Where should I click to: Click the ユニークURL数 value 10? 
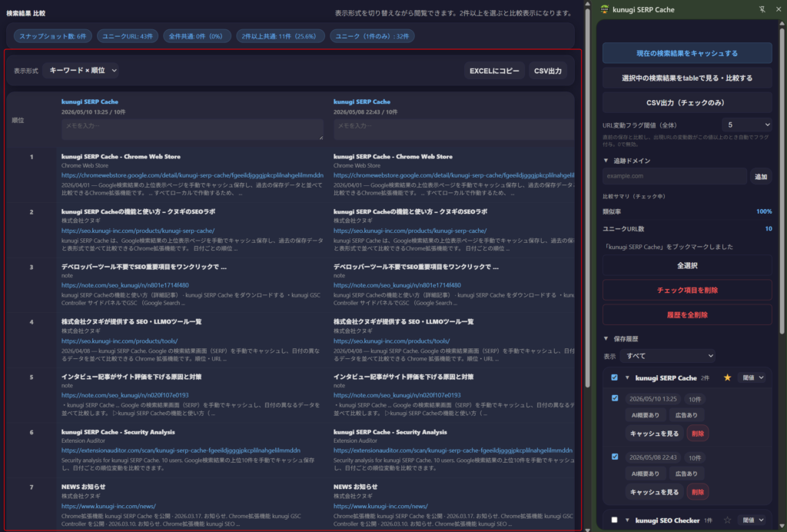769,228
